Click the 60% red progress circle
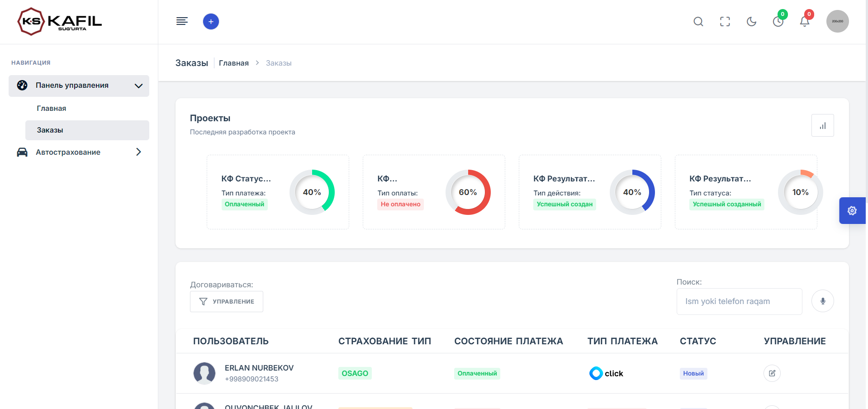 pos(468,192)
